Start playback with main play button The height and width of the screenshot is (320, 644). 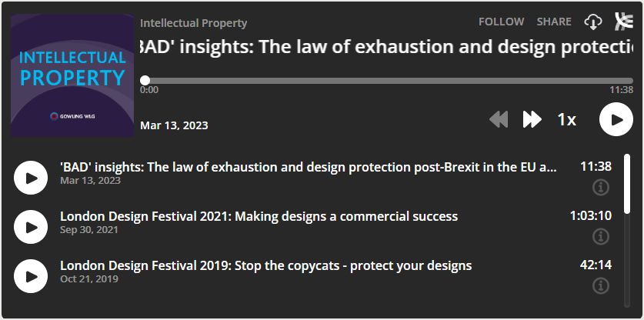[616, 119]
